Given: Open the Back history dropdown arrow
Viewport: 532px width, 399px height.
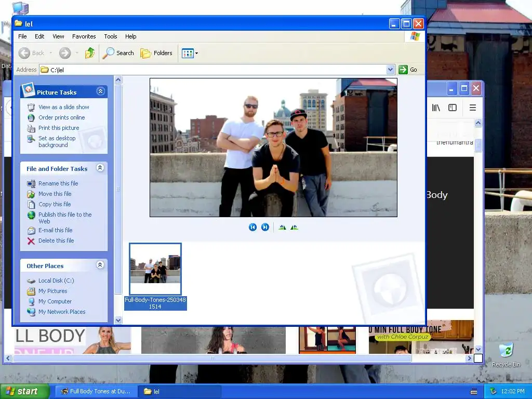Looking at the screenshot, I should pyautogui.click(x=51, y=53).
